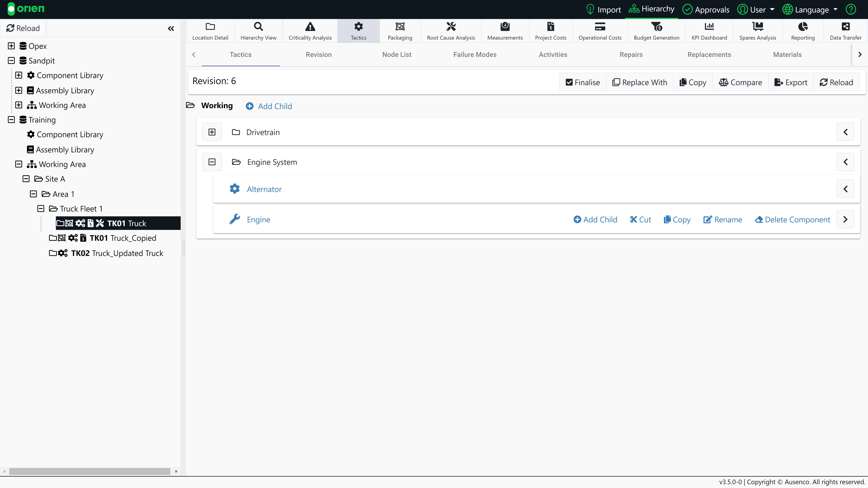Image resolution: width=868 pixels, height=488 pixels.
Task: Switch to the Node List tab
Action: 397,54
